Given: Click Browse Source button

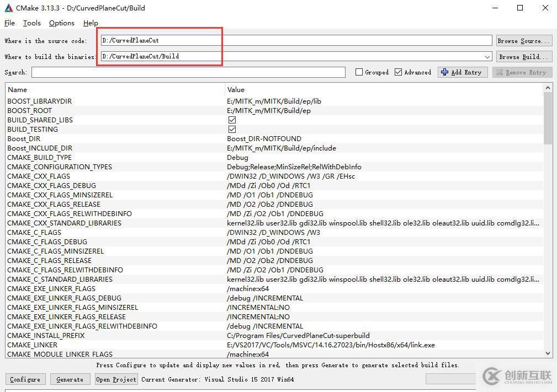Looking at the screenshot, I should [523, 41].
